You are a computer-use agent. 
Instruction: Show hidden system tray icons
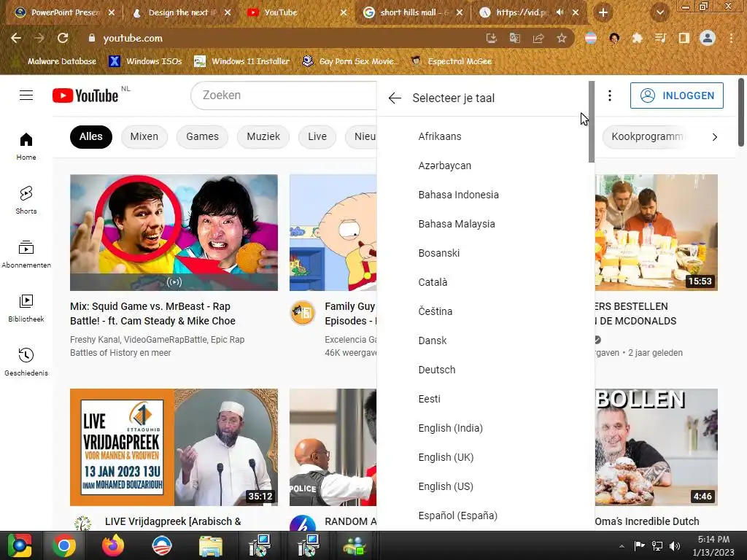622,545
